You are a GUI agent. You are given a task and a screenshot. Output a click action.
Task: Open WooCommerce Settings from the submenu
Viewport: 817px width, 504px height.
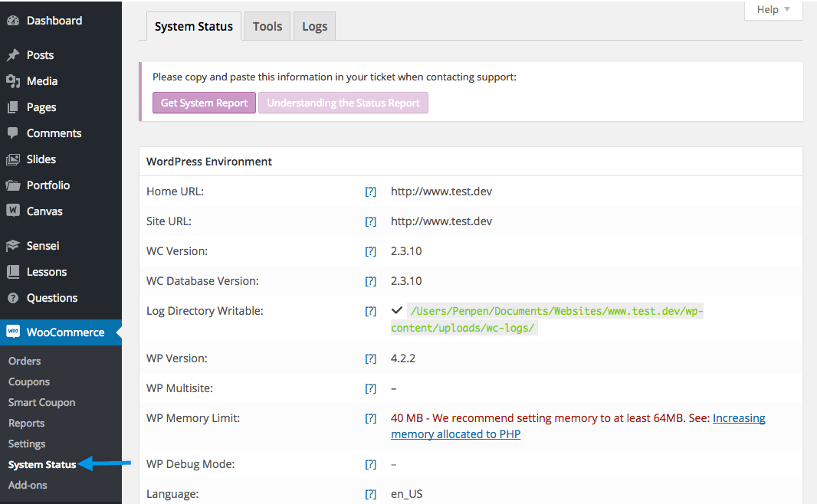point(26,443)
